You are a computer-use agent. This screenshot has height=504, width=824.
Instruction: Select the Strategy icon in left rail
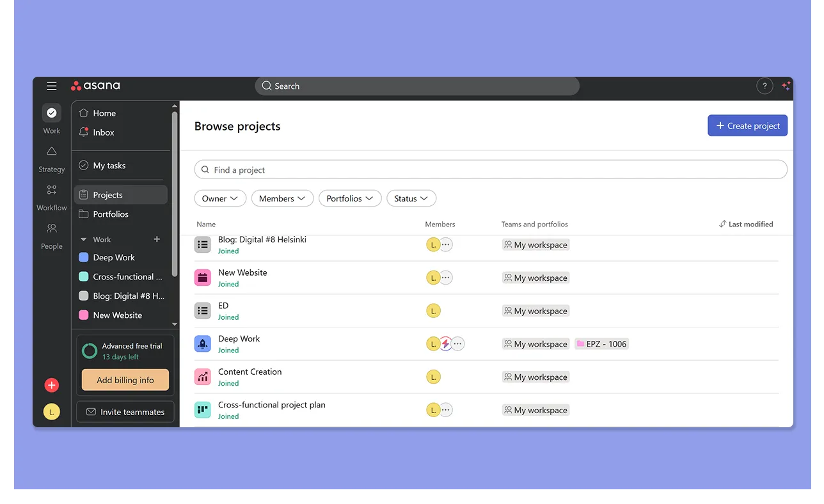[51, 152]
